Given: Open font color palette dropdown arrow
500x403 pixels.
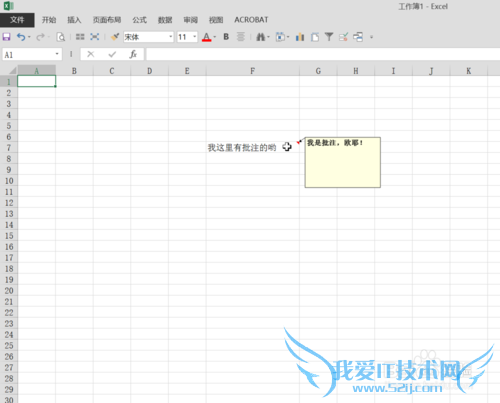Looking at the screenshot, I should (x=215, y=37).
